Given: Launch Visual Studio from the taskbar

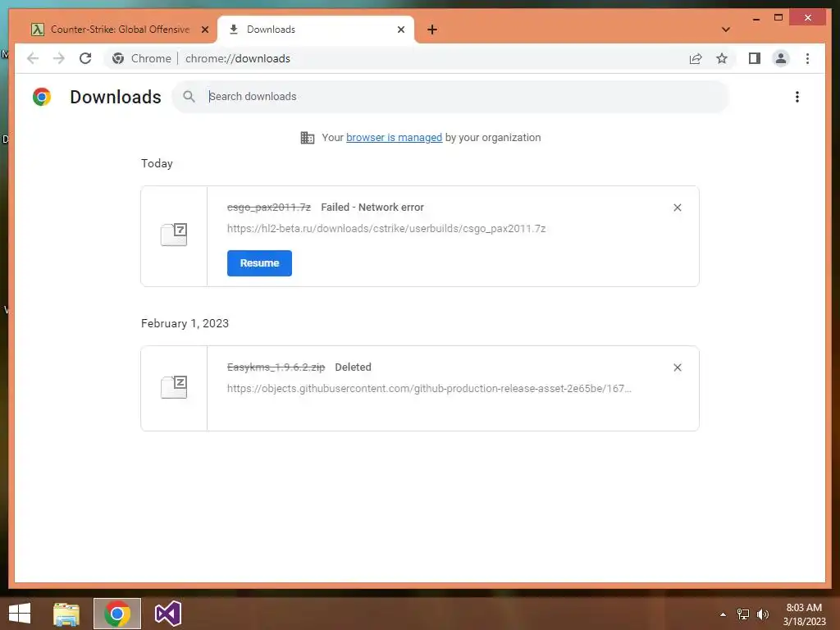Looking at the screenshot, I should tap(167, 614).
